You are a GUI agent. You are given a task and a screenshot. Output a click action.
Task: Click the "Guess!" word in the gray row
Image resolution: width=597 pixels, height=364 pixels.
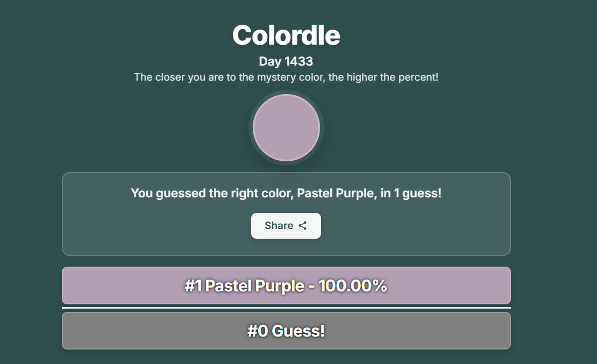(298, 331)
